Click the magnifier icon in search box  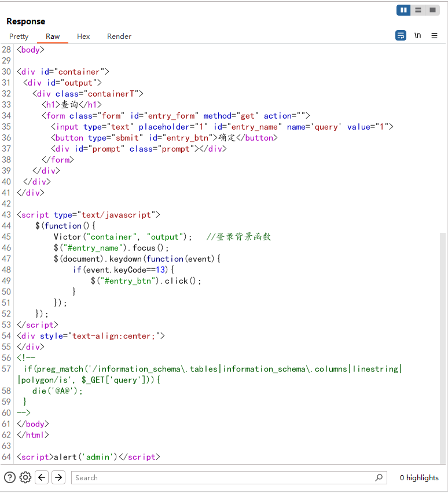(379, 478)
